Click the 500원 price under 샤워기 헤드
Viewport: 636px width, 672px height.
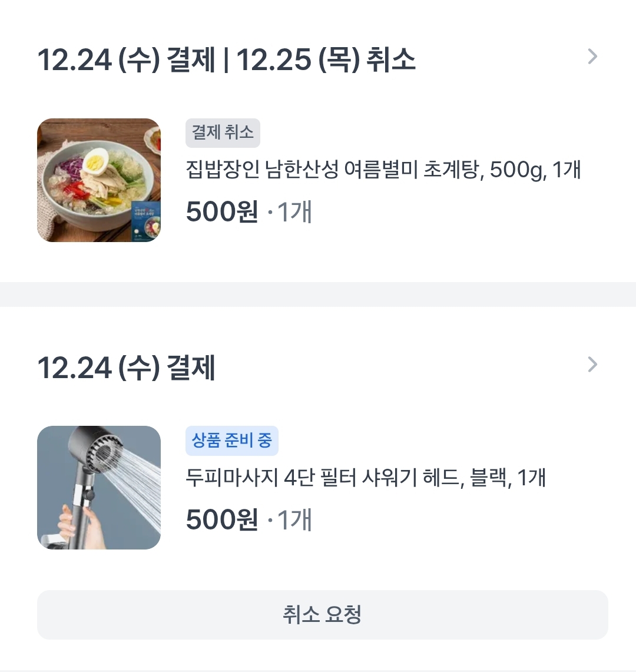click(222, 520)
